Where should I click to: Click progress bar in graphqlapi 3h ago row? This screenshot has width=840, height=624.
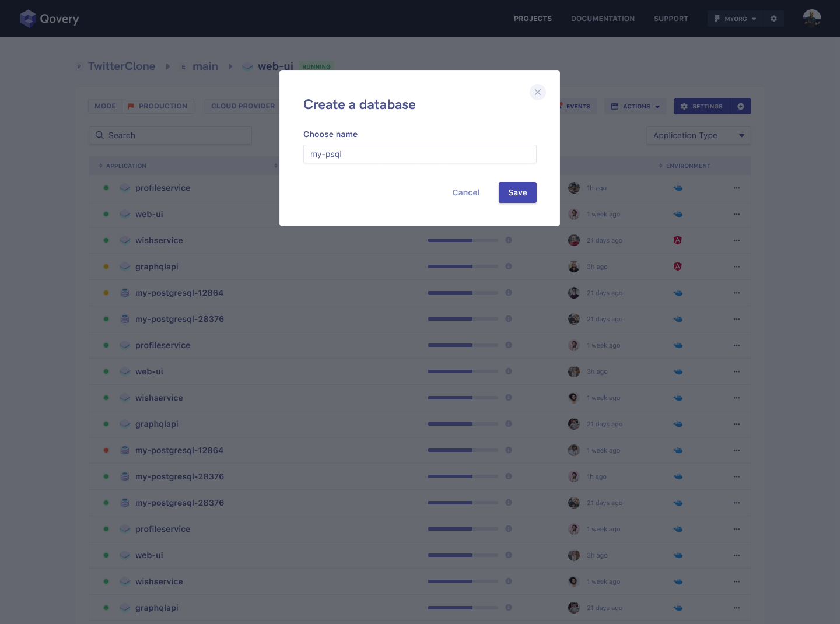(x=463, y=267)
